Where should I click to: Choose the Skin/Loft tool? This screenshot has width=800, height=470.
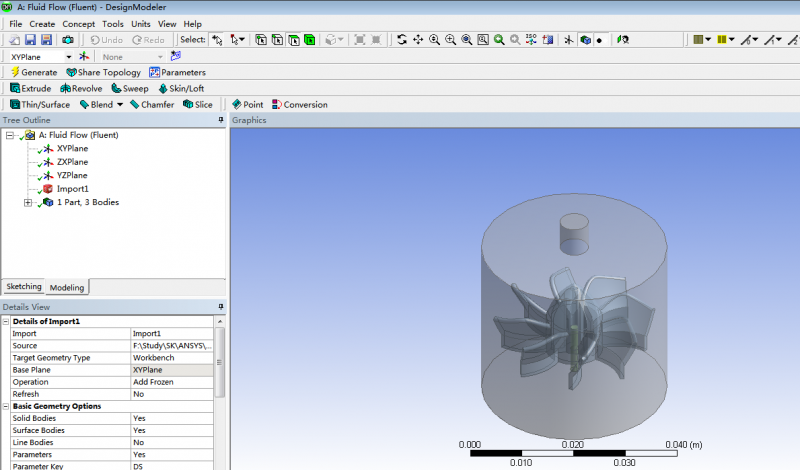click(x=180, y=88)
